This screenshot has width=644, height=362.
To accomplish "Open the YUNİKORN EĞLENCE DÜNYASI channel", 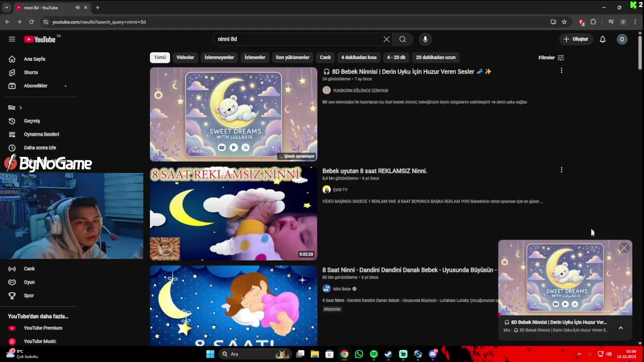I will pos(361,90).
